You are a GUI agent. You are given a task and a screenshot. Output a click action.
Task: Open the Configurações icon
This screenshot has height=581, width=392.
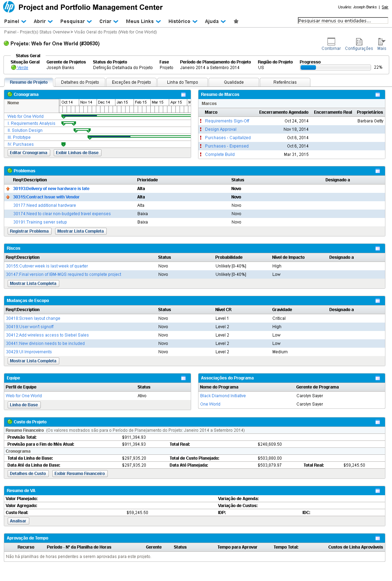359,41
